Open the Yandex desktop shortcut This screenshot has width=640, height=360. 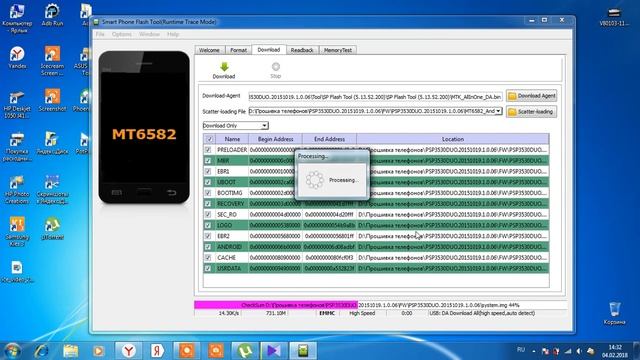coord(17,58)
